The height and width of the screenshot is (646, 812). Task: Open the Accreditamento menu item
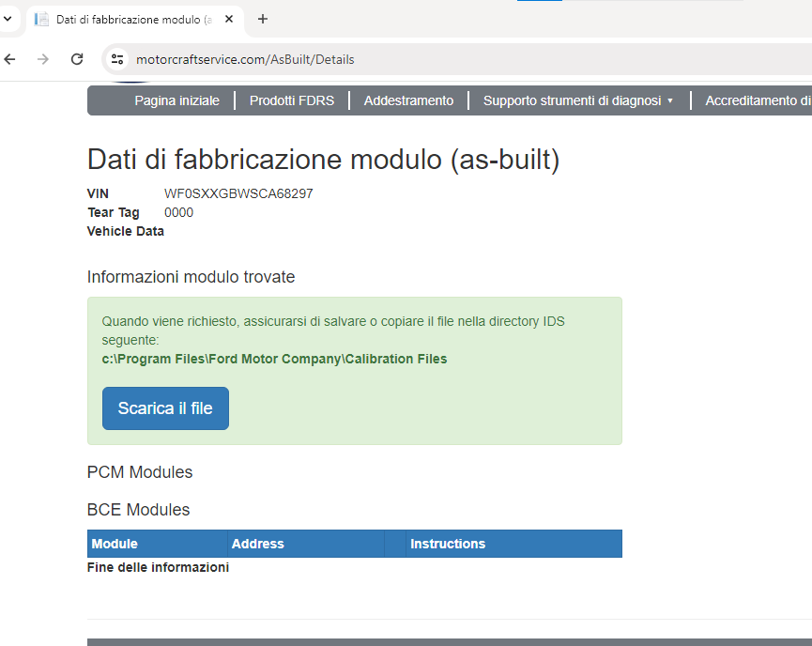tap(758, 100)
